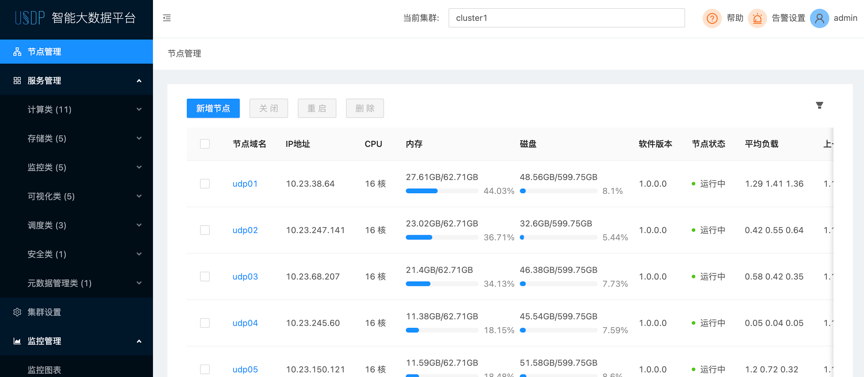Expand the 监控类 (5) chevron
The image size is (864, 377).
(x=139, y=167)
